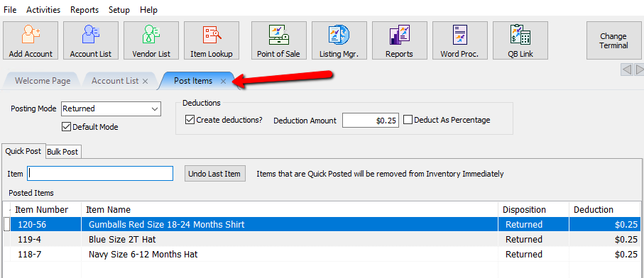The image size is (644, 278).
Task: Open the Vendor List toolbar button
Action: 151,40
